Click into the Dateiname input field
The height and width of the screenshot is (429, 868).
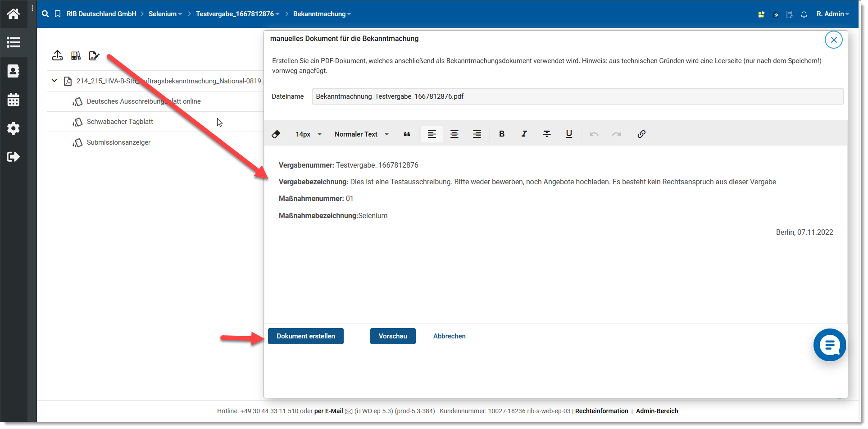(x=577, y=96)
